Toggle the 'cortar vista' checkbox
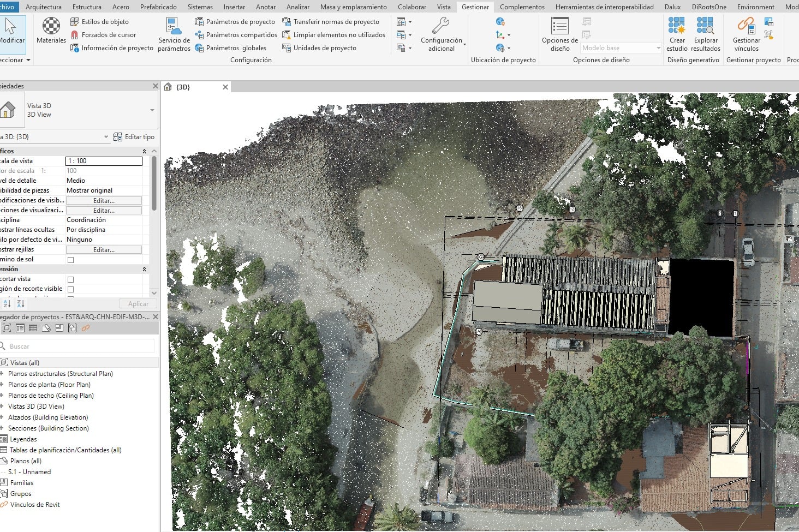The width and height of the screenshot is (799, 532). 70,279
